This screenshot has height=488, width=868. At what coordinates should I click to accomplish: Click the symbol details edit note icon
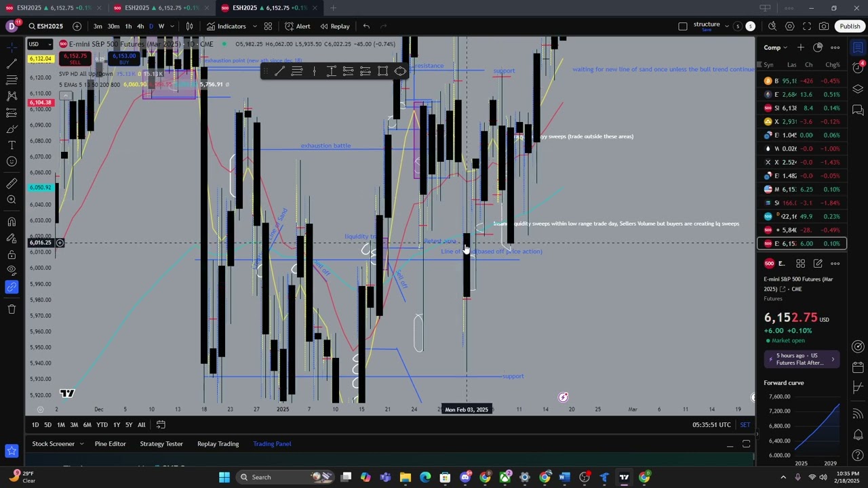[818, 264]
